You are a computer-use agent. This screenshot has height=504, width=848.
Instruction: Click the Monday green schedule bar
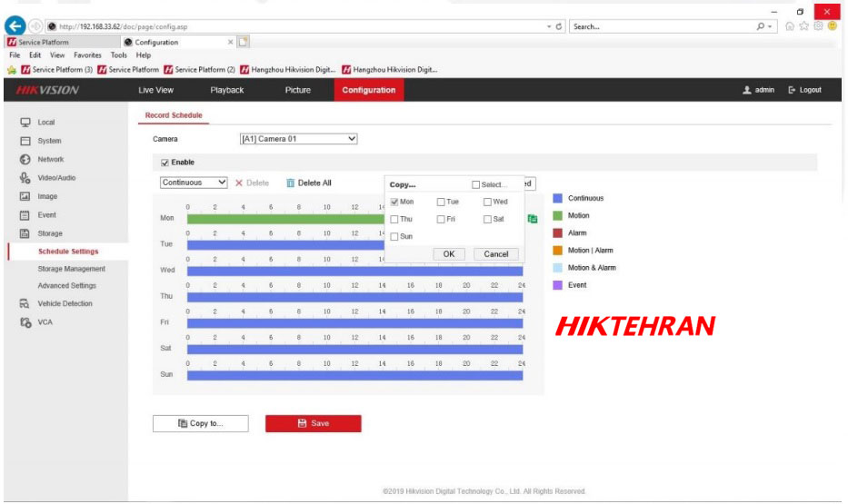(x=285, y=219)
